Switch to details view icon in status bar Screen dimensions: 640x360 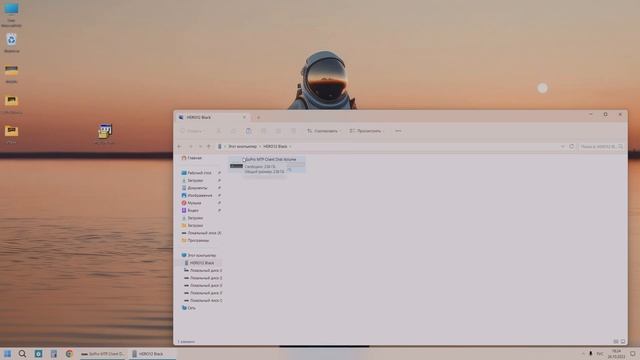616,342
